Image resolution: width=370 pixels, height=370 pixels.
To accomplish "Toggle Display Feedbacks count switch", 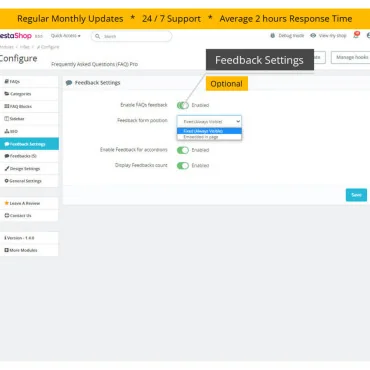I will pos(183,166).
